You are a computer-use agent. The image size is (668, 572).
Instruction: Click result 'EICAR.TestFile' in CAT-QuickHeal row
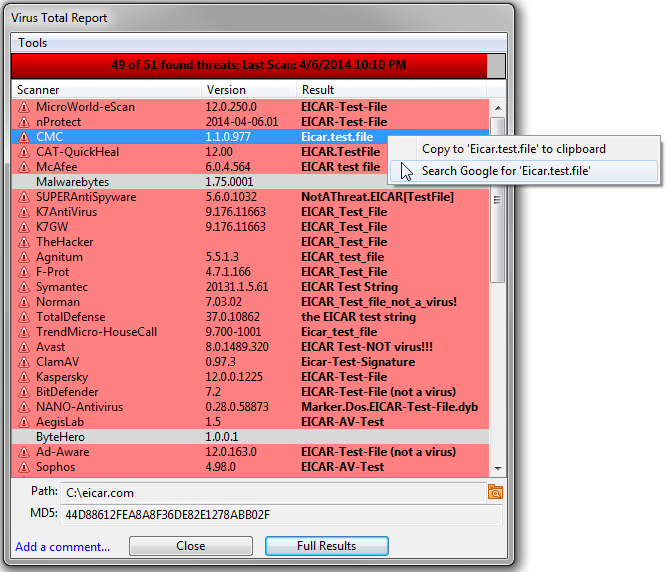point(340,152)
